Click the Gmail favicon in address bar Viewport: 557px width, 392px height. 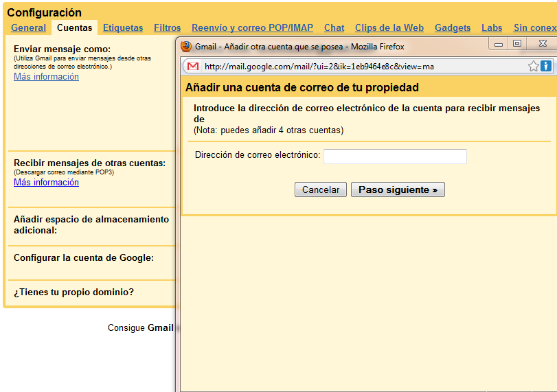pos(194,67)
